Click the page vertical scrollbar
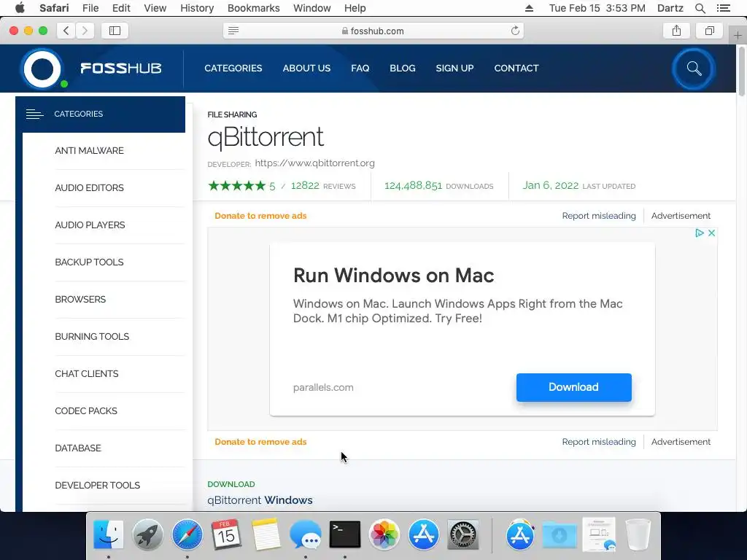This screenshot has height=560, width=747. click(x=741, y=71)
